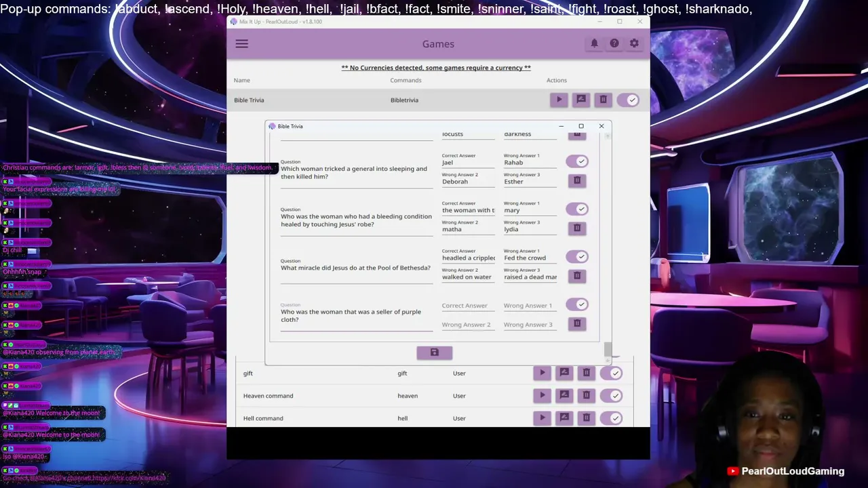Edit the Heaven command
This screenshot has width=868, height=488.
564,395
